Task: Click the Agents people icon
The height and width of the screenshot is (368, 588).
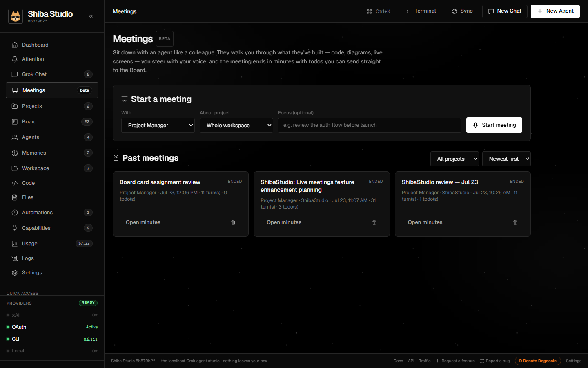Action: [x=15, y=137]
